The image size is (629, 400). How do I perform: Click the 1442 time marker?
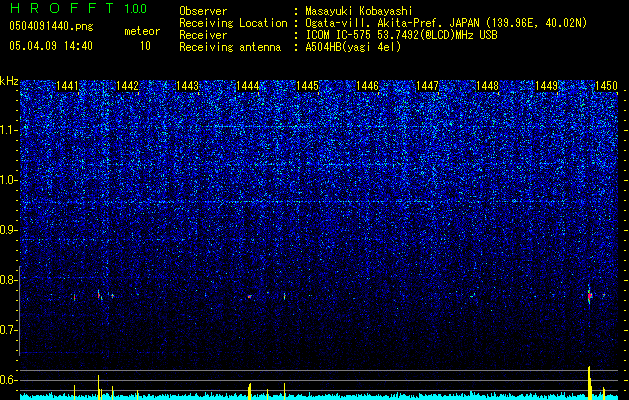(127, 86)
